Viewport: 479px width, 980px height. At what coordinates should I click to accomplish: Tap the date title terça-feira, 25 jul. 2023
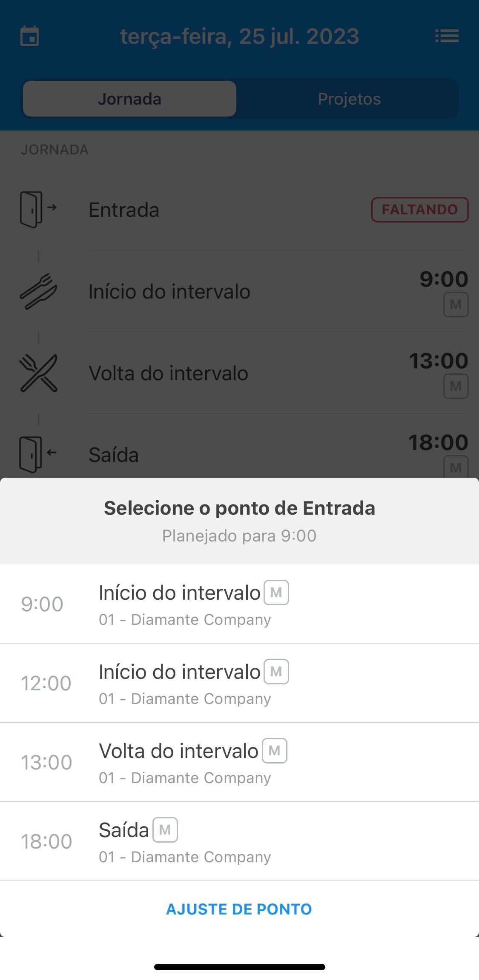[x=239, y=37]
